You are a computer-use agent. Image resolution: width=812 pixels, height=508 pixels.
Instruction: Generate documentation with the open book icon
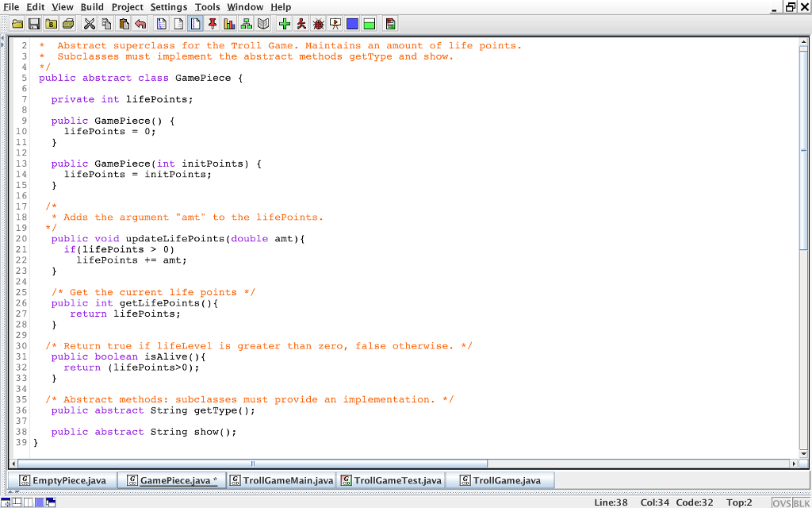click(x=263, y=23)
